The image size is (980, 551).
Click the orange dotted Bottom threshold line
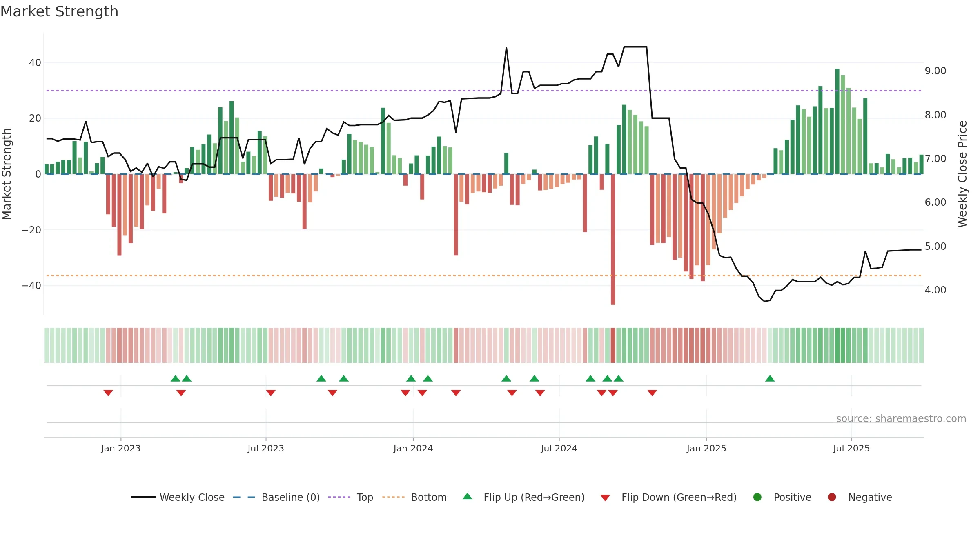(484, 275)
